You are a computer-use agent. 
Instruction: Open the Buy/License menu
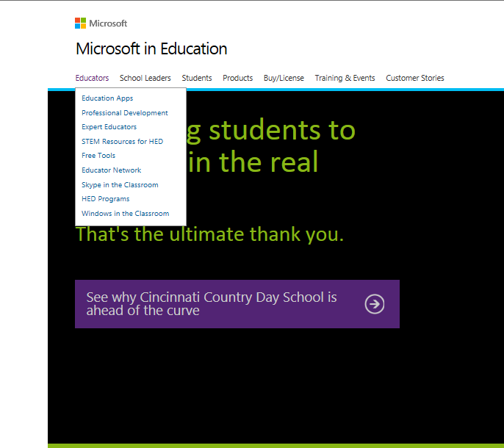pyautogui.click(x=284, y=78)
